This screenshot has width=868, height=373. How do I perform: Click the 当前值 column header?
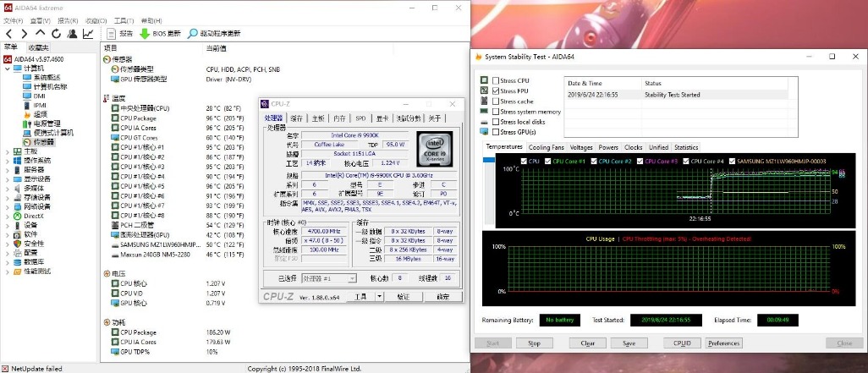(217, 48)
